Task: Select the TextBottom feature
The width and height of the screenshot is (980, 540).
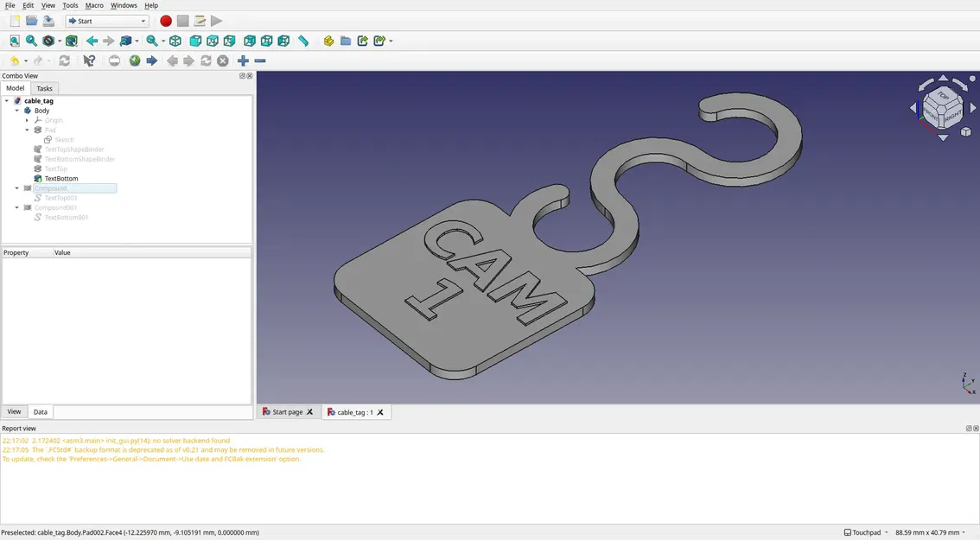Action: click(x=60, y=178)
